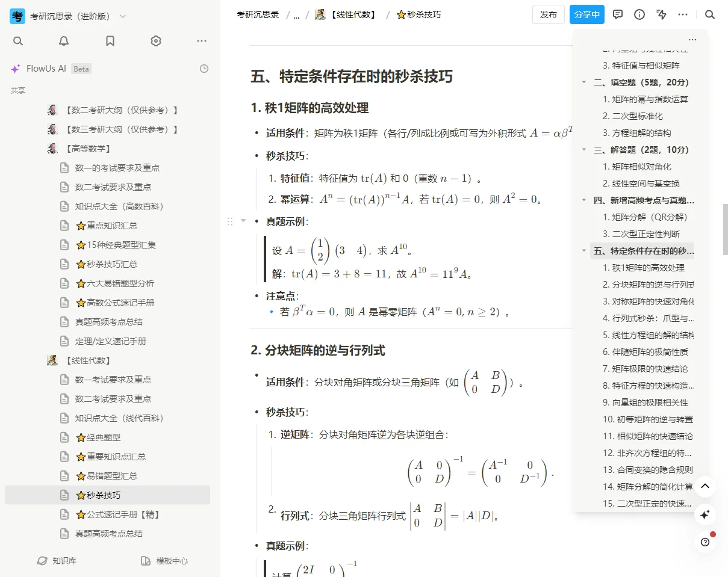Open page info icon in top bar
The width and height of the screenshot is (728, 577).
(x=639, y=14)
